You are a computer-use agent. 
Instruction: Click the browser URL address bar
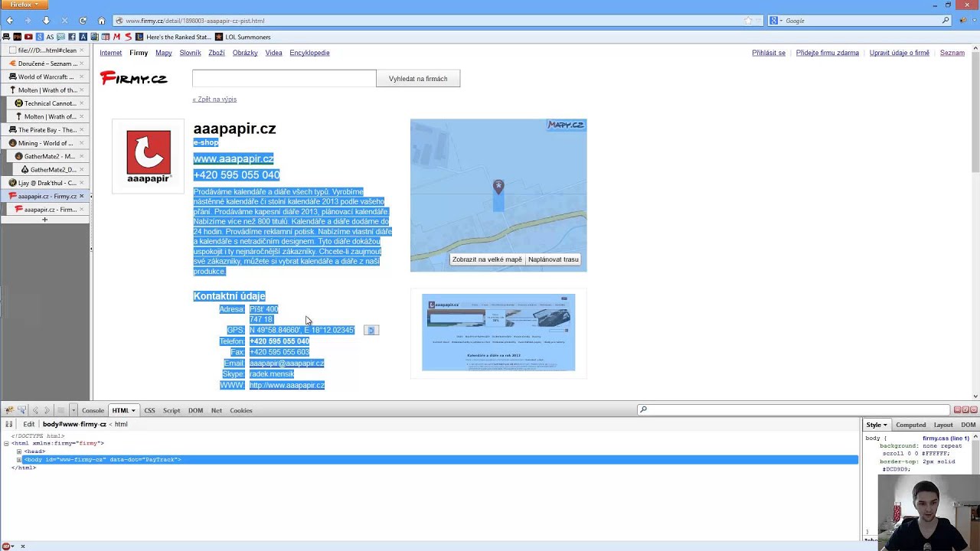click(436, 21)
